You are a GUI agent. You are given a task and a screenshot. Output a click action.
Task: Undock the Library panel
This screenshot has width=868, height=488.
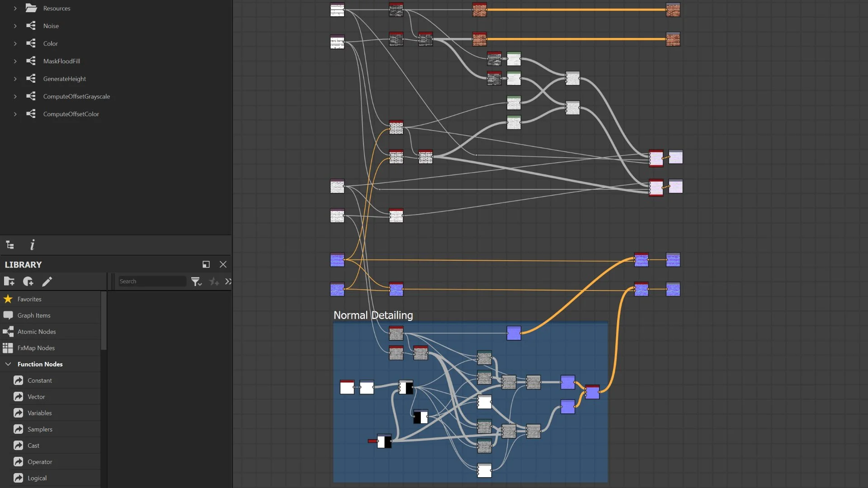206,264
